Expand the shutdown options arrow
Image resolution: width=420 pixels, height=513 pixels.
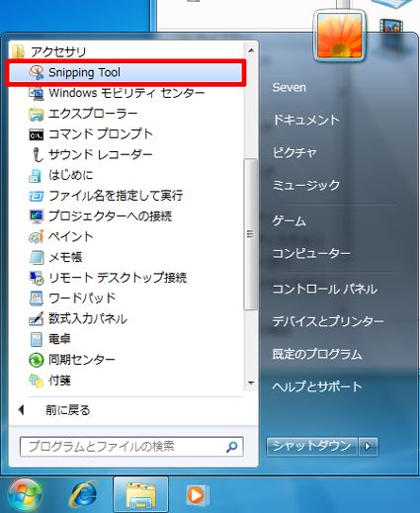tap(368, 447)
